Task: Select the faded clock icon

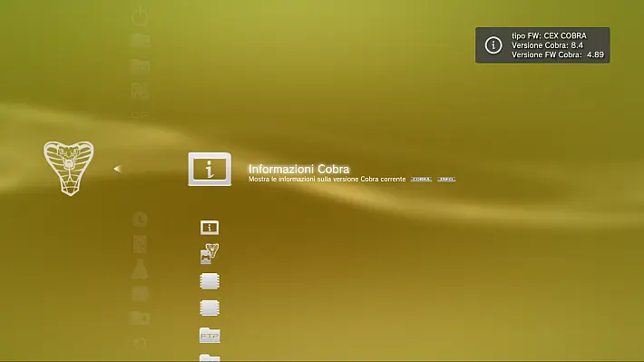Action: pos(140,219)
